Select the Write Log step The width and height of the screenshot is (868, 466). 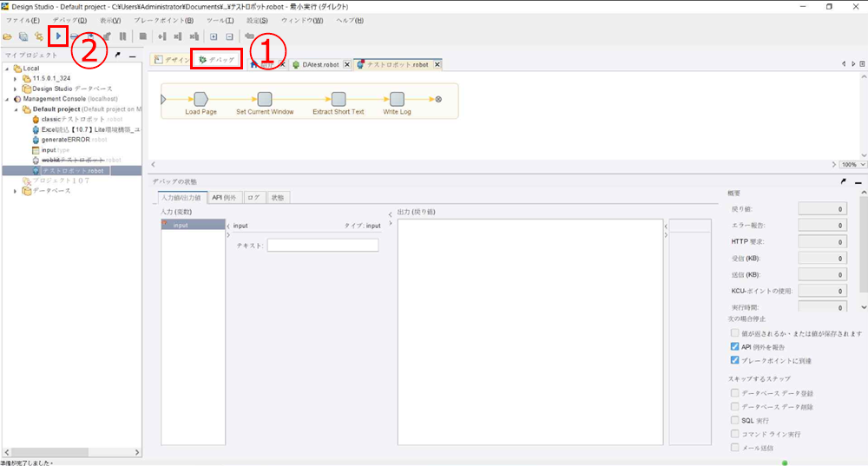click(x=397, y=99)
